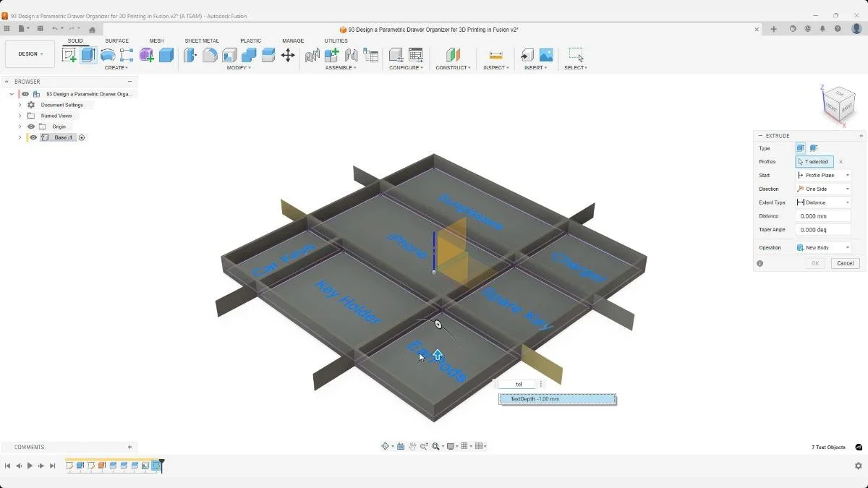Click the Taper Angle value field
The height and width of the screenshot is (488, 868).
pos(823,230)
